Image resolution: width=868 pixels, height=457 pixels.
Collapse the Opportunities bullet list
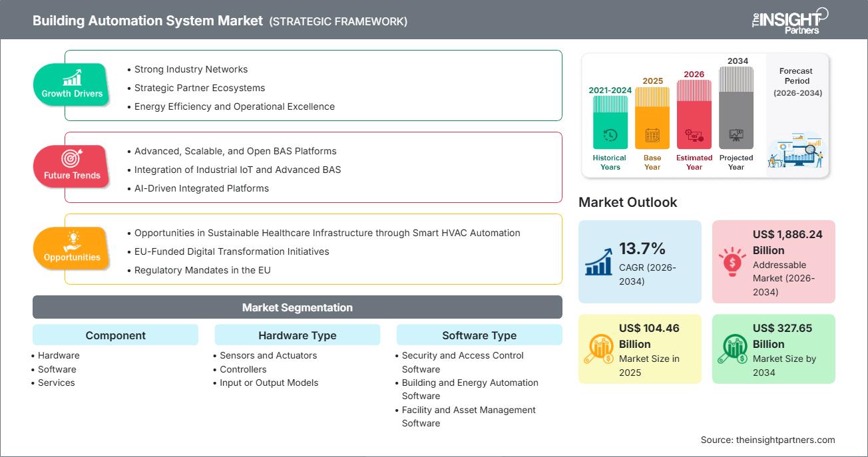313,251
